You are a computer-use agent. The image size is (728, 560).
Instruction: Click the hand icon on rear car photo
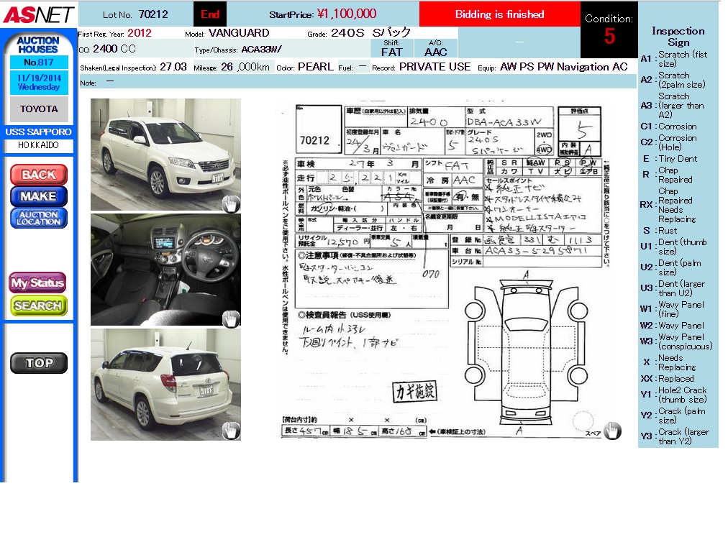click(231, 431)
